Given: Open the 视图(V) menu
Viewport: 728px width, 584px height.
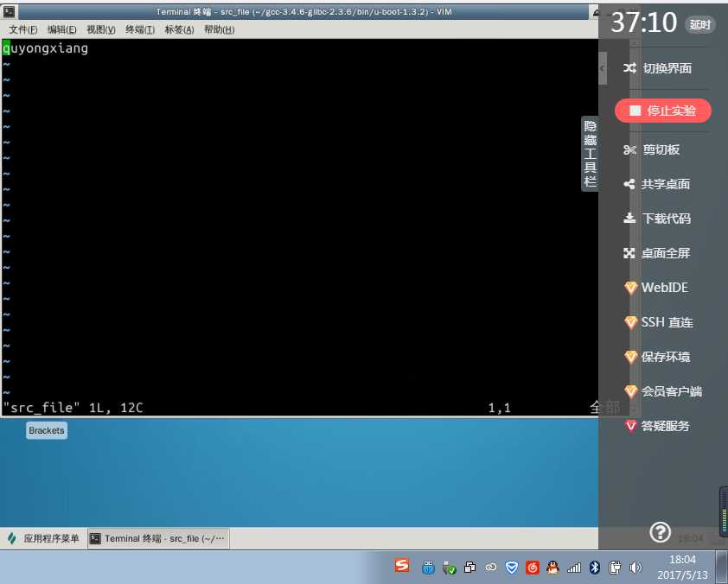Looking at the screenshot, I should click(x=101, y=29).
